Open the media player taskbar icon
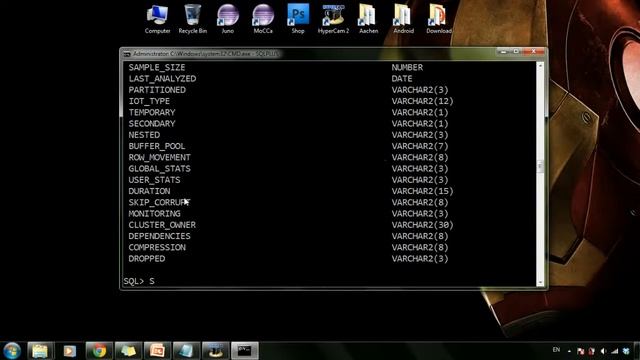This screenshot has height=360, width=640. tap(69, 351)
